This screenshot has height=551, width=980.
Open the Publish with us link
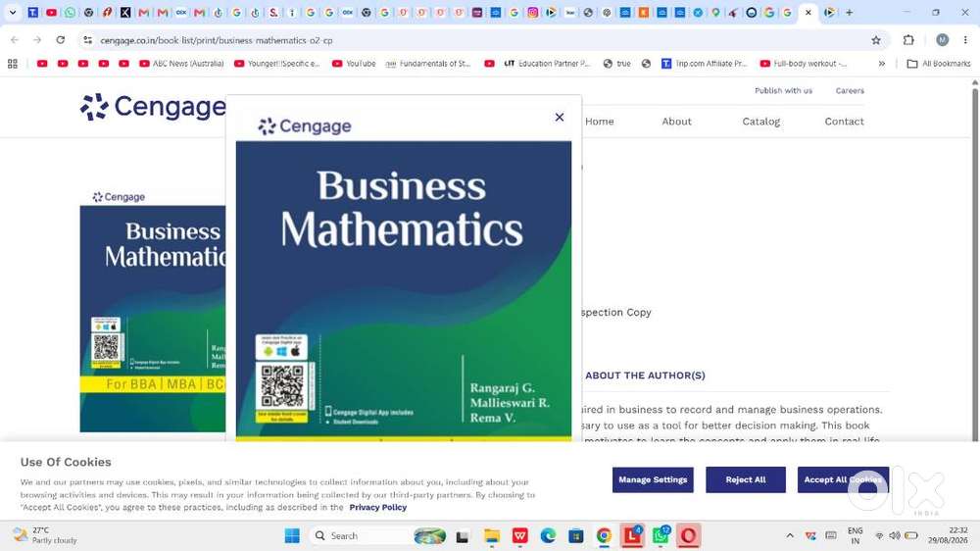click(783, 90)
